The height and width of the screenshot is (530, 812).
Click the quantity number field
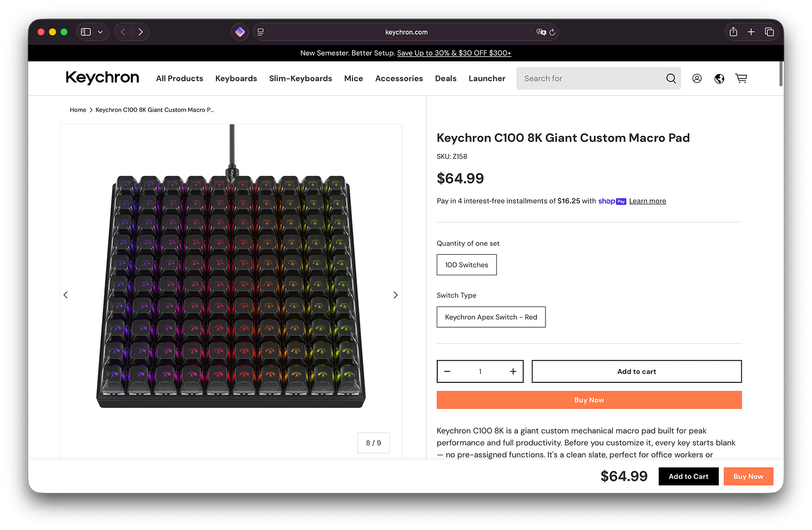(x=480, y=372)
